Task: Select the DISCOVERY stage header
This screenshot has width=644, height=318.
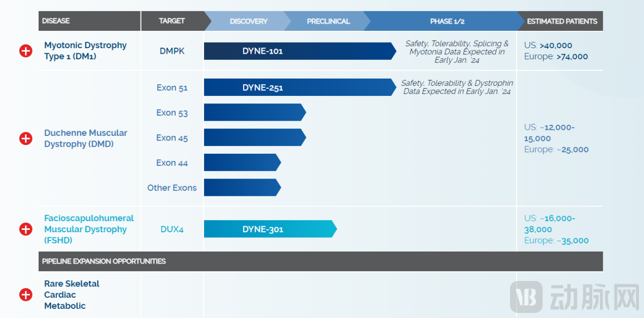Action: pyautogui.click(x=248, y=21)
